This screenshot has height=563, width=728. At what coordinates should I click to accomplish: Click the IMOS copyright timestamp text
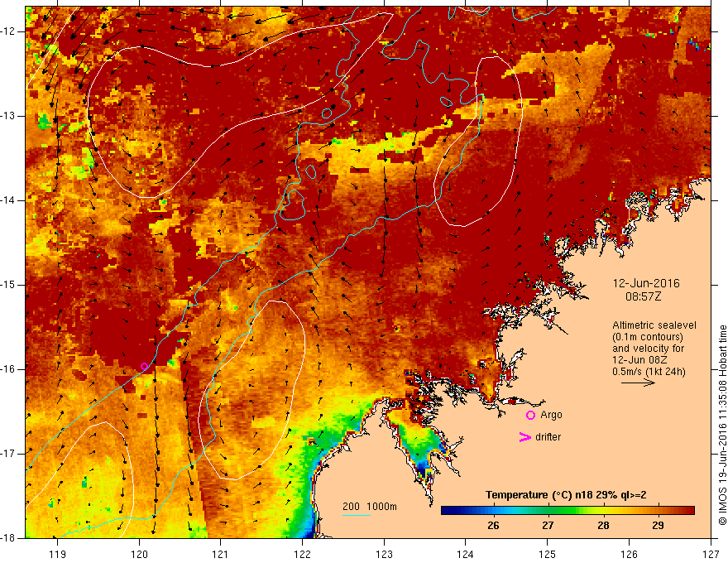pyautogui.click(x=722, y=425)
